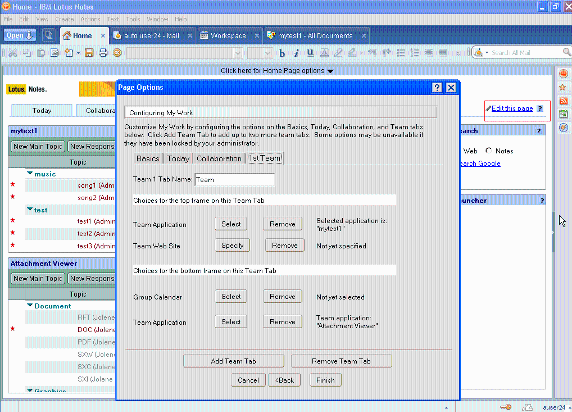Click Remove for Group Calendar

click(282, 297)
